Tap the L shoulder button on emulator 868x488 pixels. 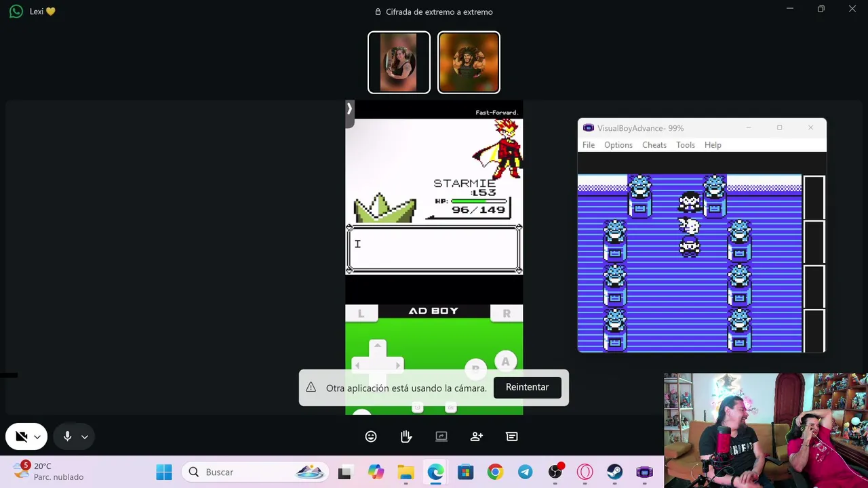(361, 313)
